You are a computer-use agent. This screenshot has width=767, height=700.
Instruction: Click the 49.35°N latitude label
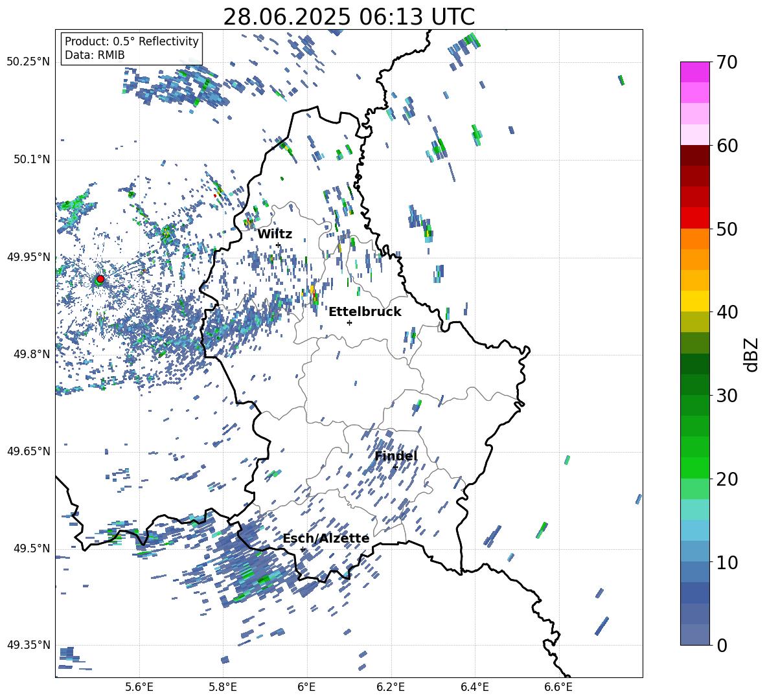[x=28, y=645]
